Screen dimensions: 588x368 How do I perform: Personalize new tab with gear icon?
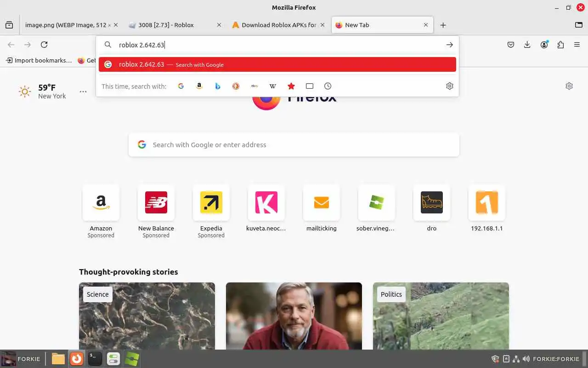click(x=569, y=86)
